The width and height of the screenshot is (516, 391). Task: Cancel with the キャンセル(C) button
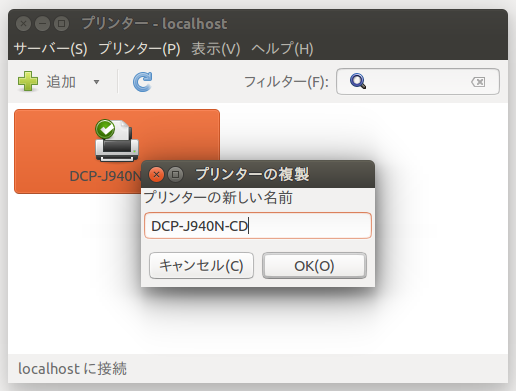[x=201, y=266]
